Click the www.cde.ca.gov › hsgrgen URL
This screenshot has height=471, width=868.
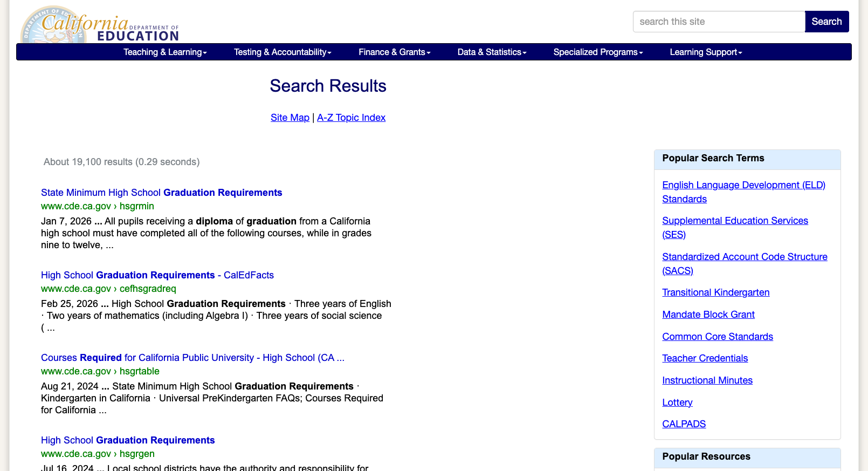click(98, 454)
